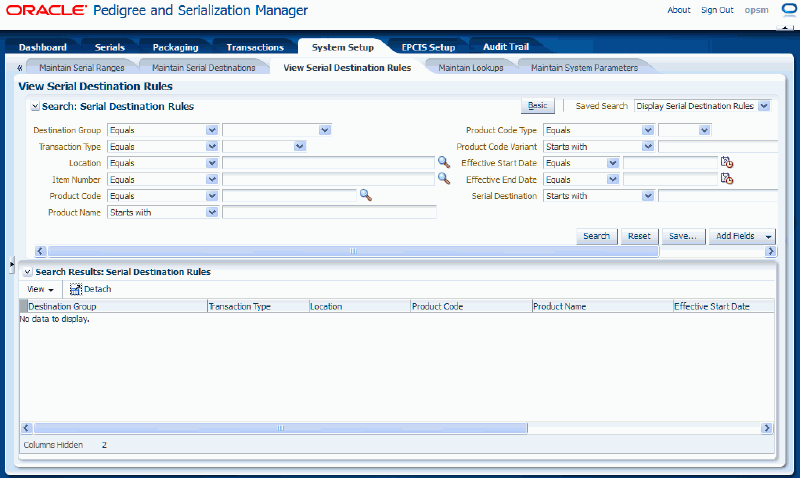Click the Product Code input field
Viewport: 800px width, 478px height.
coord(289,196)
